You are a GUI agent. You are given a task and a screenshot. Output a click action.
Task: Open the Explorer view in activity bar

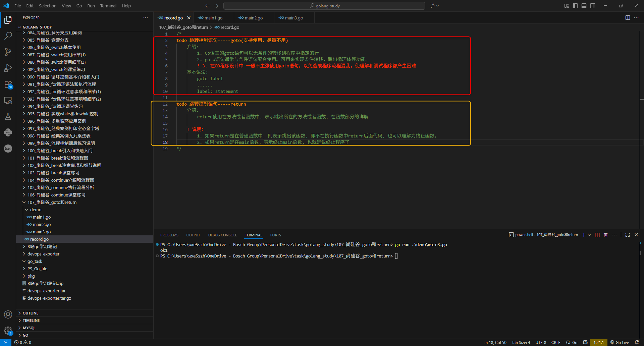click(x=8, y=20)
